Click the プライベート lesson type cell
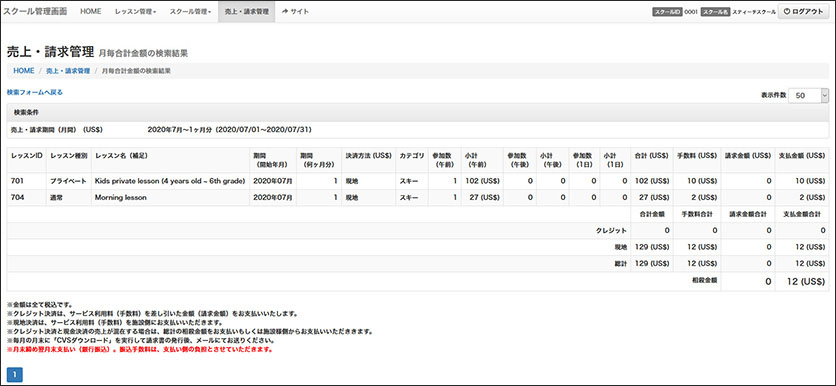Image resolution: width=836 pixels, height=386 pixels. [68, 181]
